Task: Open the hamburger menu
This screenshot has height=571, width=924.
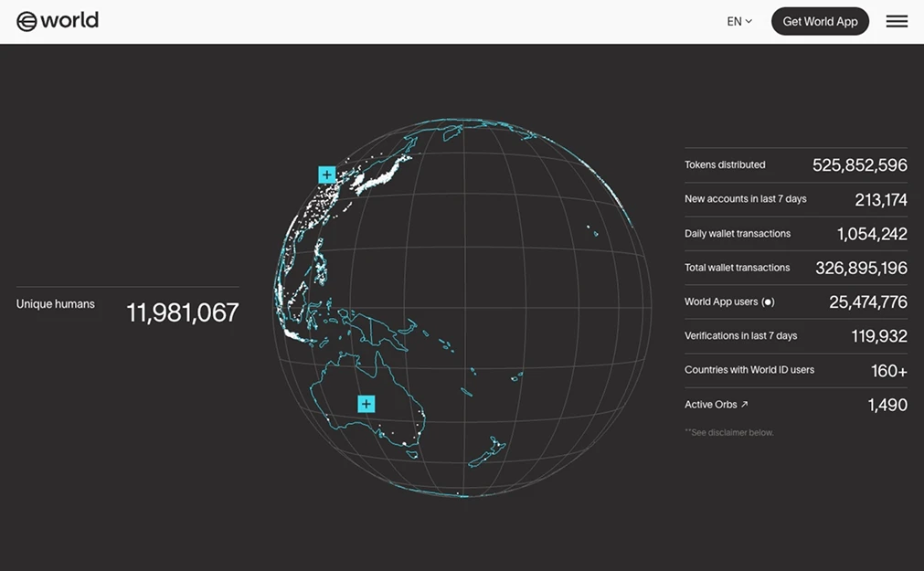Action: pyautogui.click(x=897, y=21)
